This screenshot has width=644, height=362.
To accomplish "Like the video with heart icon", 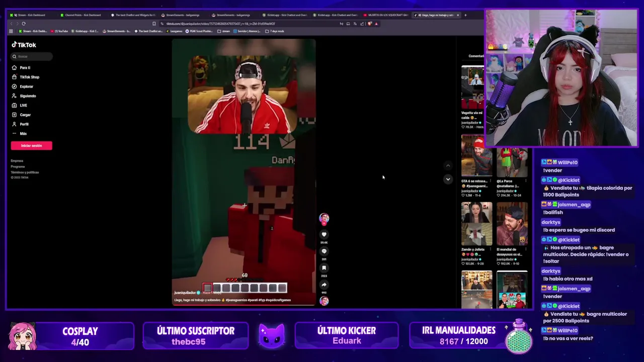I will [x=324, y=234].
